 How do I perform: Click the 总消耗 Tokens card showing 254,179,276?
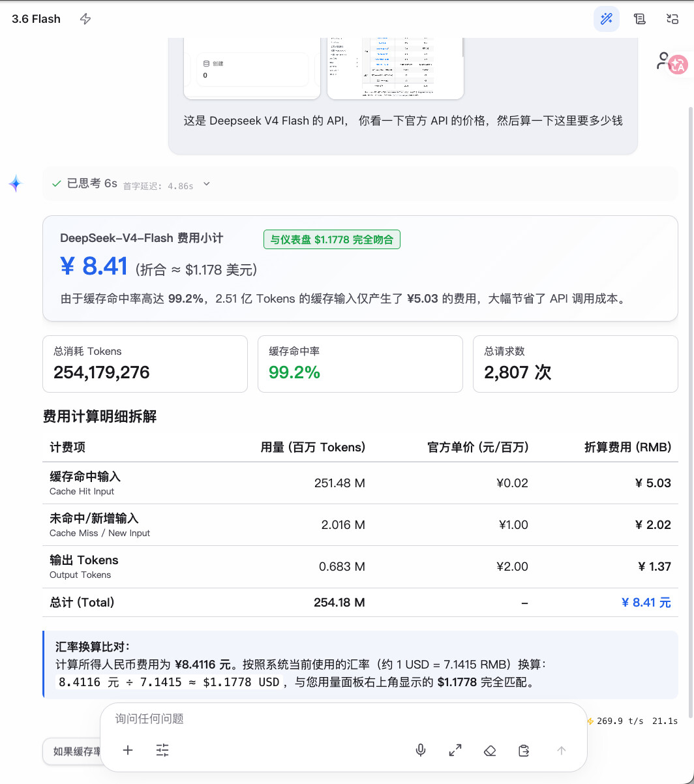click(x=145, y=364)
